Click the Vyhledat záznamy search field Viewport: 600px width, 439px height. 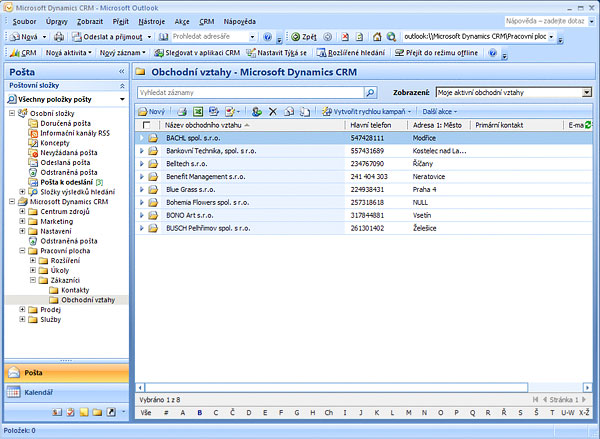click(251, 92)
